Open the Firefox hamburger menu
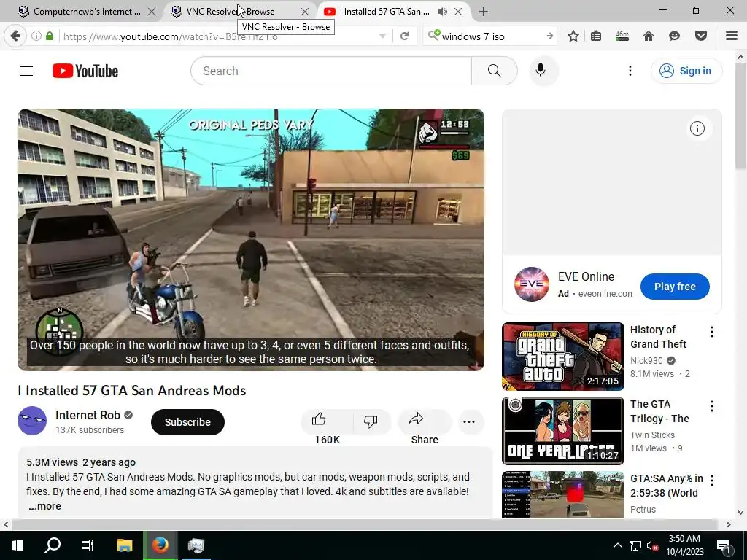This screenshot has width=747, height=560. click(731, 36)
